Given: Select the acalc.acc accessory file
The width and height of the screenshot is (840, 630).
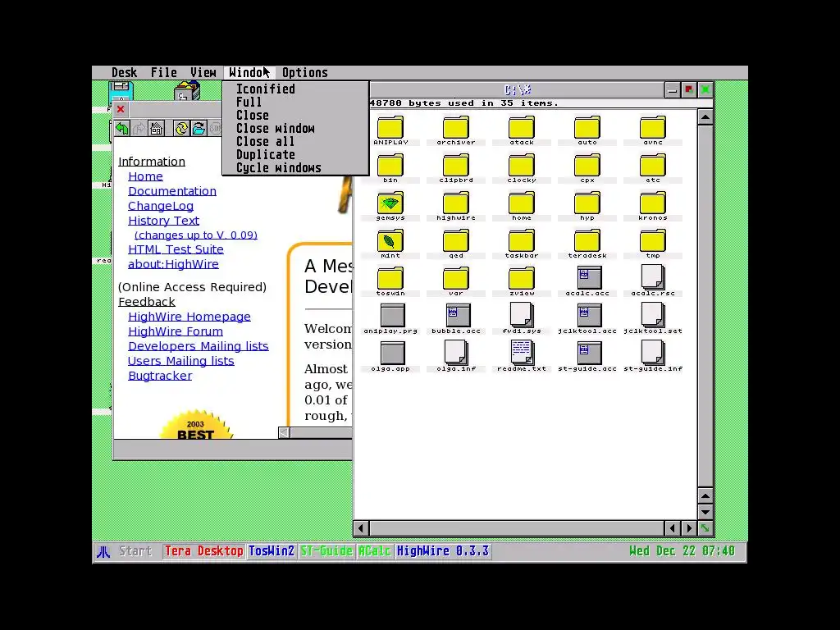Looking at the screenshot, I should (x=589, y=281).
